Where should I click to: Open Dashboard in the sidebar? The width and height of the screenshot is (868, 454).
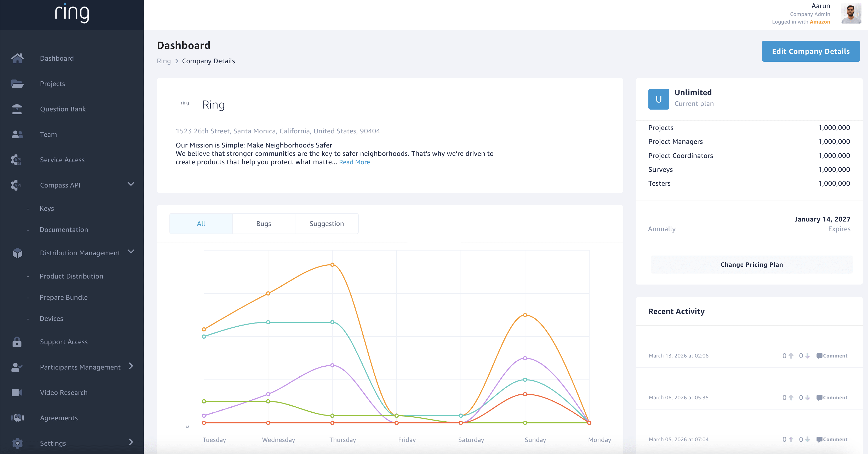[x=57, y=58]
